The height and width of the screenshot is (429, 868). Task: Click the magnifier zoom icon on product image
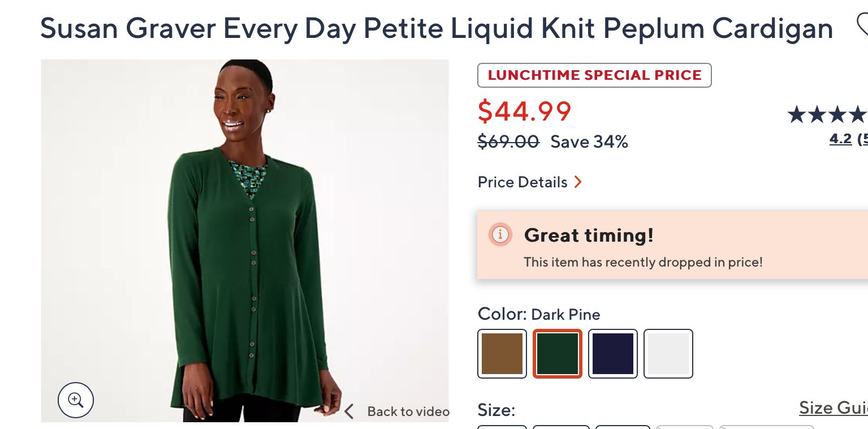(x=76, y=400)
